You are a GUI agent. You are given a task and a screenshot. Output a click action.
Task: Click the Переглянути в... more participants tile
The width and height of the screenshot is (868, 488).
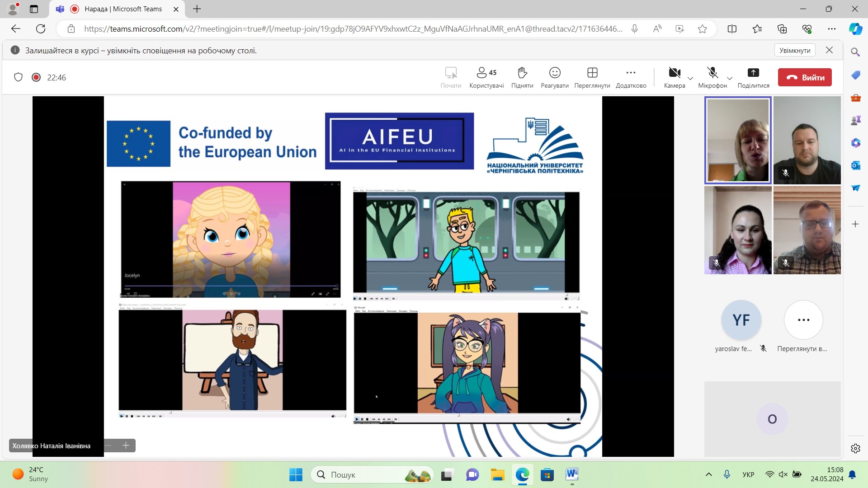[803, 320]
